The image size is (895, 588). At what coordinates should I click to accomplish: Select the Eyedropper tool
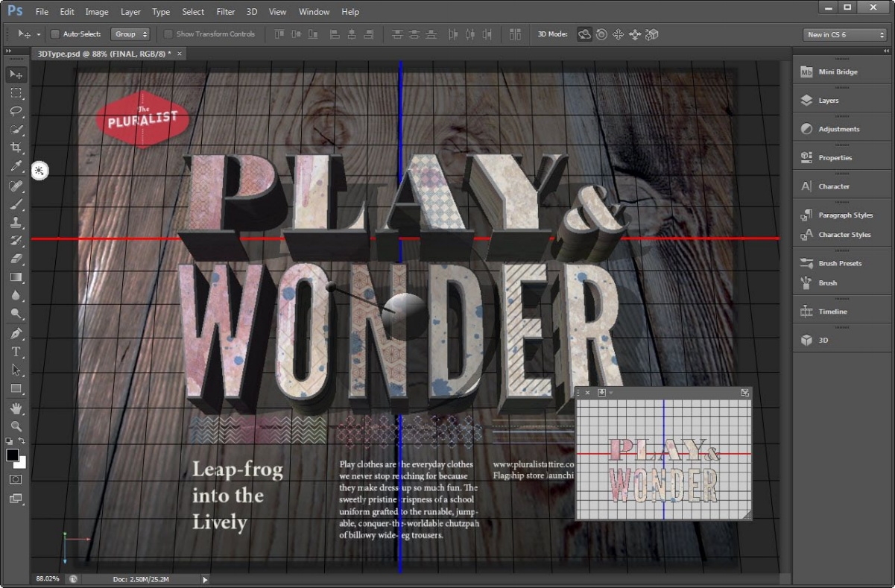click(16, 166)
